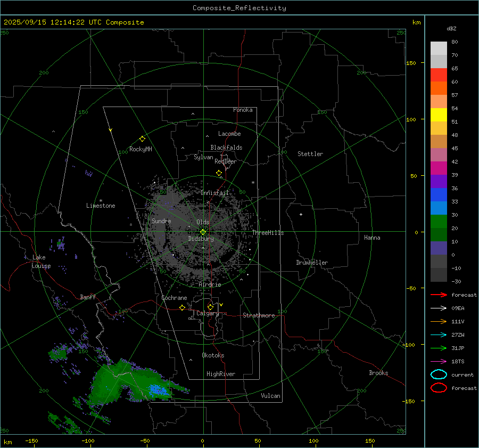Click the Ponoka city label

[243, 110]
